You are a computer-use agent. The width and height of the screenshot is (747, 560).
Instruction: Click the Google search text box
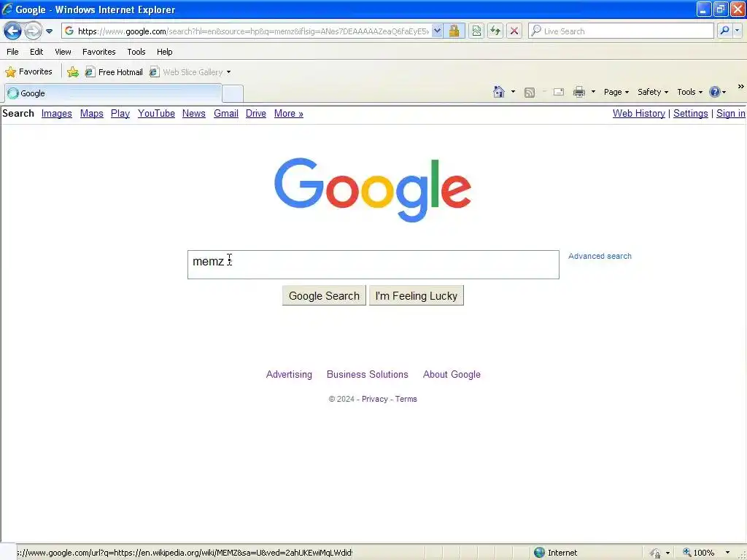373,264
